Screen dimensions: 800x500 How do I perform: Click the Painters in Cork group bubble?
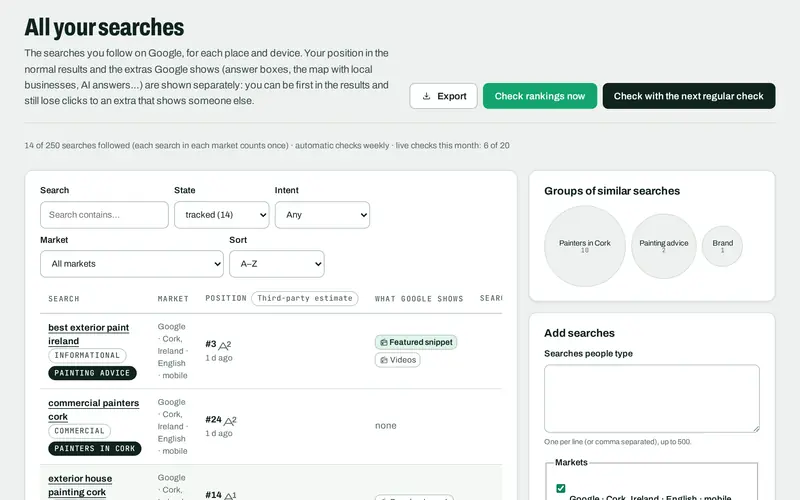[x=585, y=246]
